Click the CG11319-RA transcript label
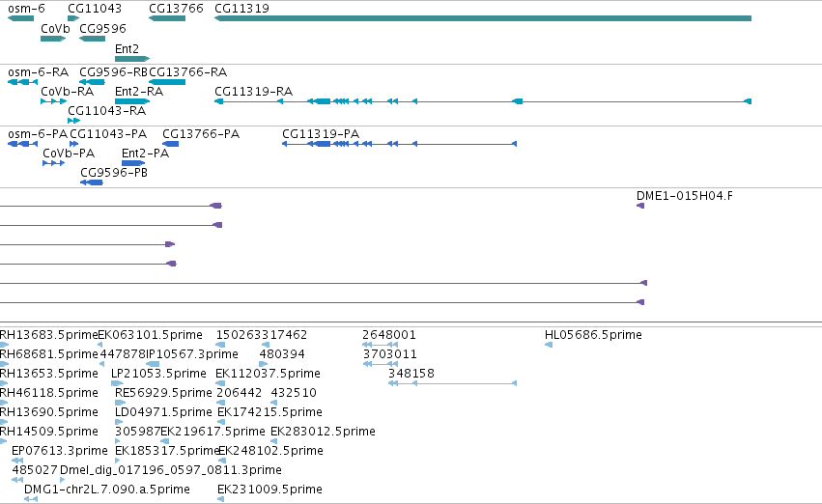 click(254, 92)
